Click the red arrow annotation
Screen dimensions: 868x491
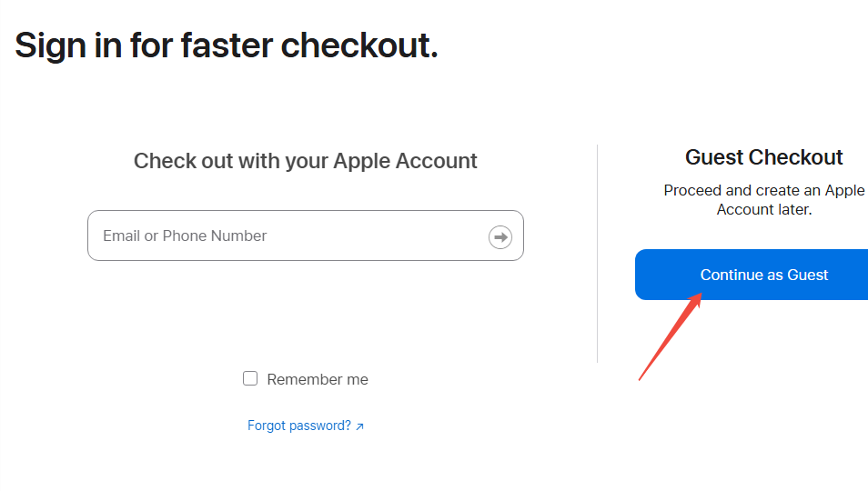668,336
